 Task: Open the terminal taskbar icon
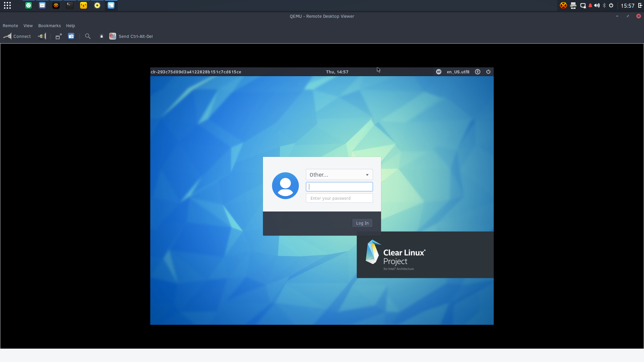coord(70,5)
